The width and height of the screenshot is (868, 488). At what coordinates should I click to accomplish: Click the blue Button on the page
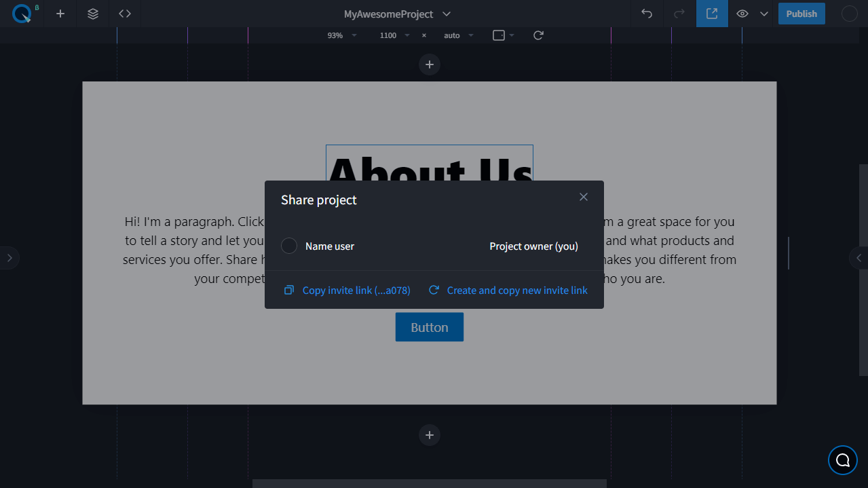tap(430, 327)
